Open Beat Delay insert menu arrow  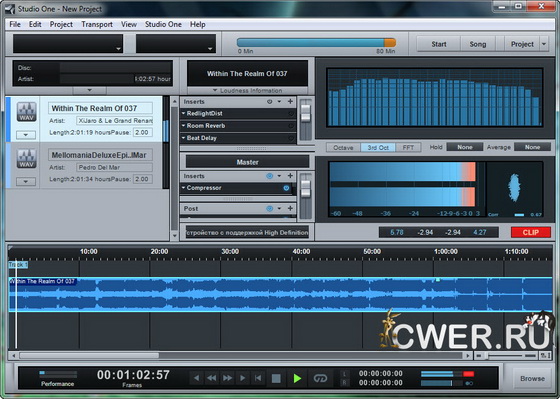click(x=184, y=138)
